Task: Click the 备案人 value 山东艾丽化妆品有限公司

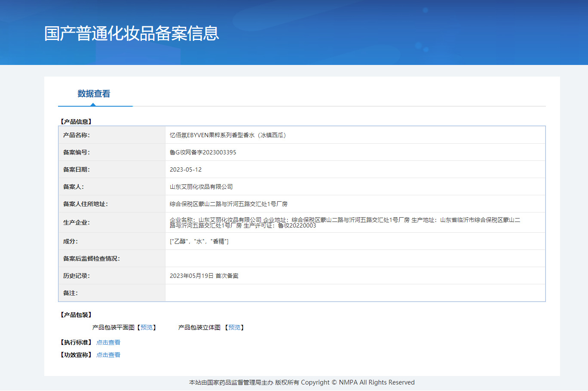Action: click(x=201, y=187)
